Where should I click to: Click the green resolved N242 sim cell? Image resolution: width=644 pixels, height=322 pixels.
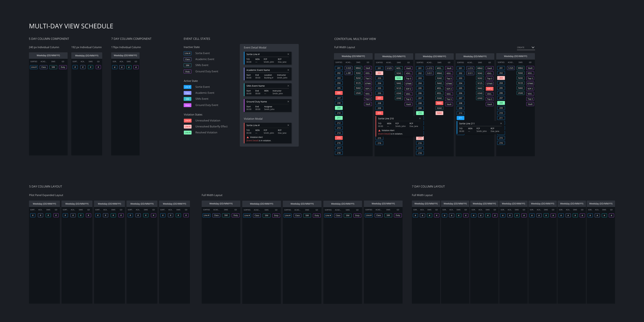tap(399, 78)
